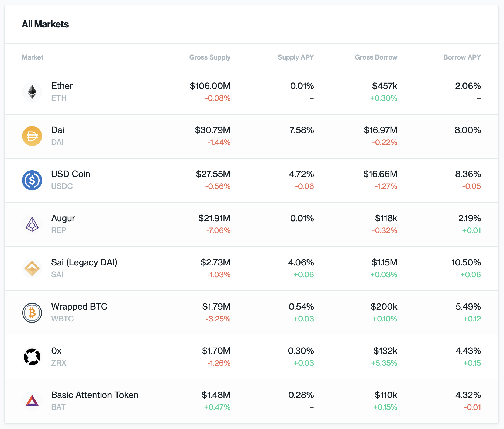
Task: Click Dai gross supply value $30.79M
Action: click(x=213, y=130)
